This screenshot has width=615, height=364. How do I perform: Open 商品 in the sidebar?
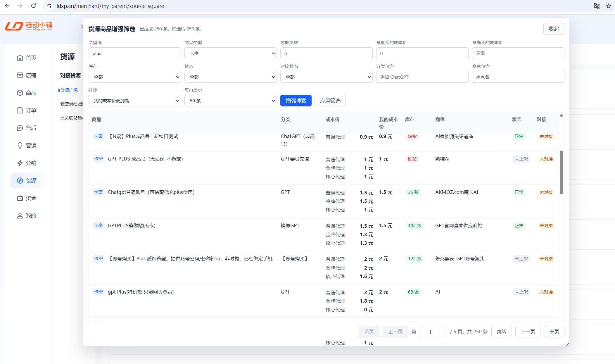tap(28, 93)
